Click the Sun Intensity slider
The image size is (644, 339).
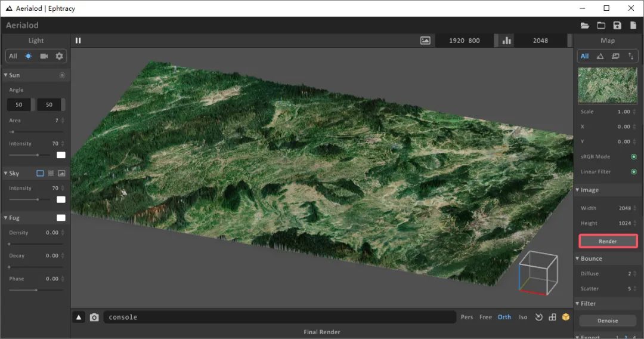[x=30, y=155]
